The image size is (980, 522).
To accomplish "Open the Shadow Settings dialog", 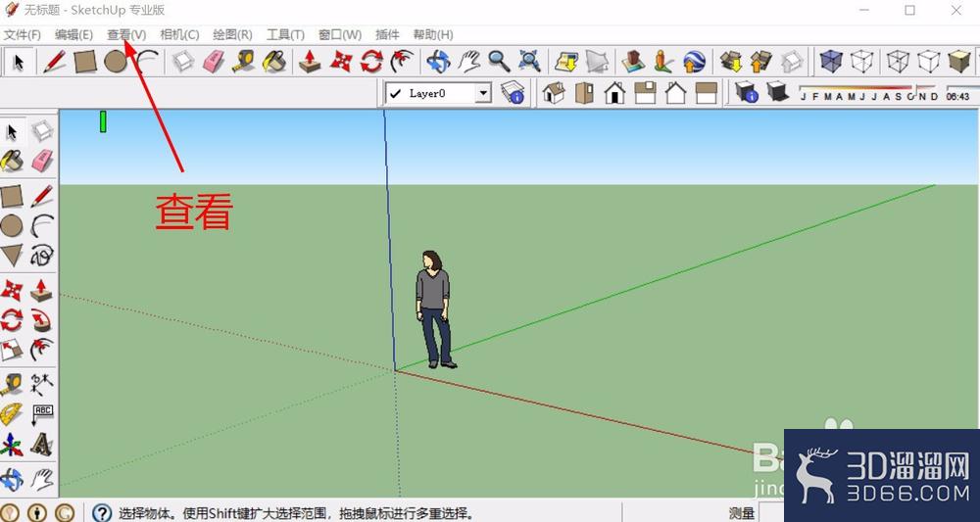I will (746, 93).
